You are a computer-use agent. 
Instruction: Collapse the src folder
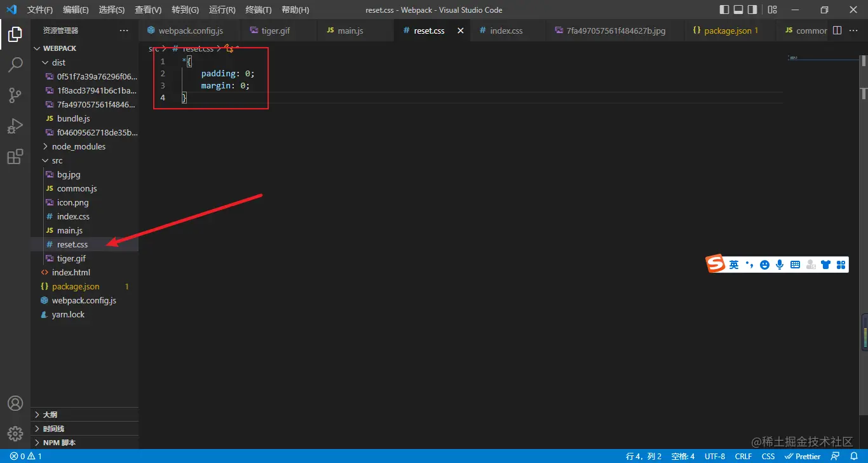tap(85, 160)
